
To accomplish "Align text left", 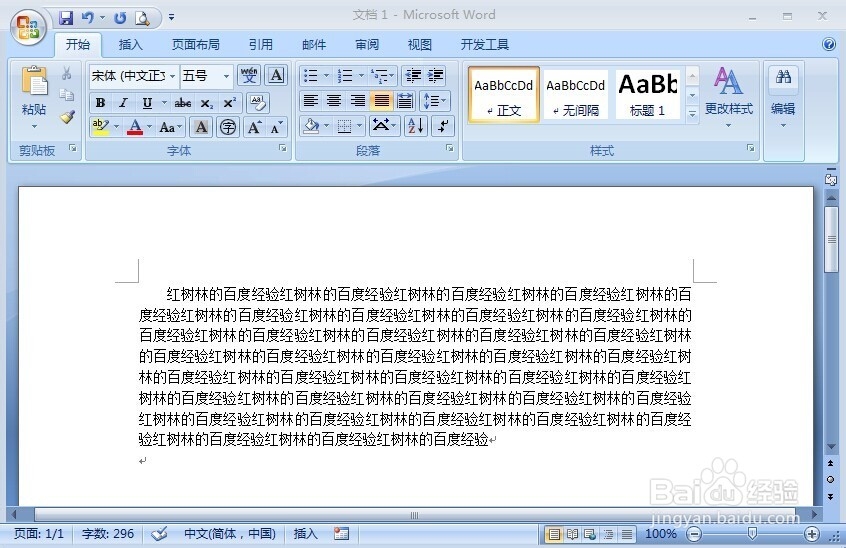I will pos(310,101).
